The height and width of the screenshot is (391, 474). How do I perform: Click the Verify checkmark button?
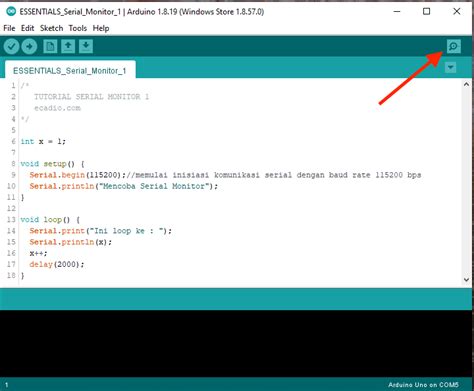click(x=11, y=46)
